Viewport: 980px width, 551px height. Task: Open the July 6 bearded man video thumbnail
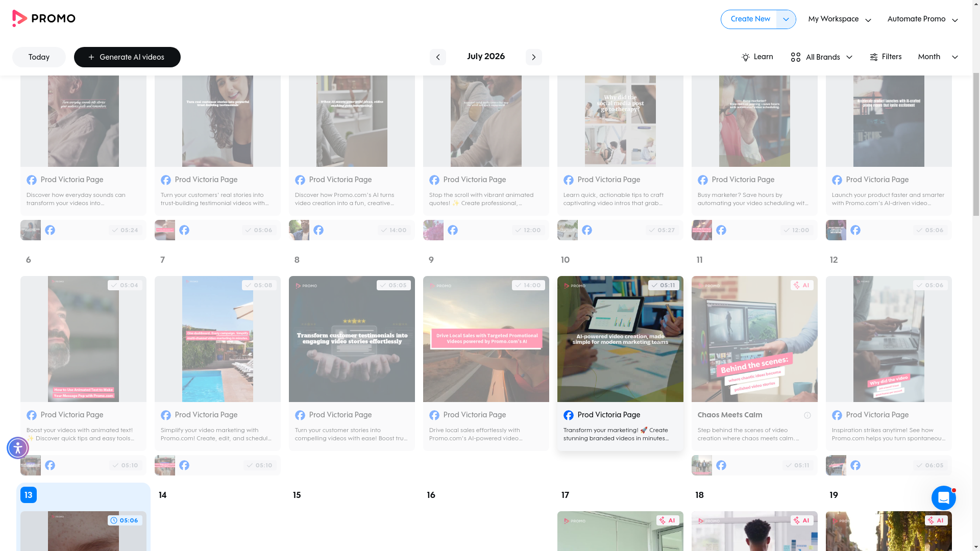[x=83, y=339]
